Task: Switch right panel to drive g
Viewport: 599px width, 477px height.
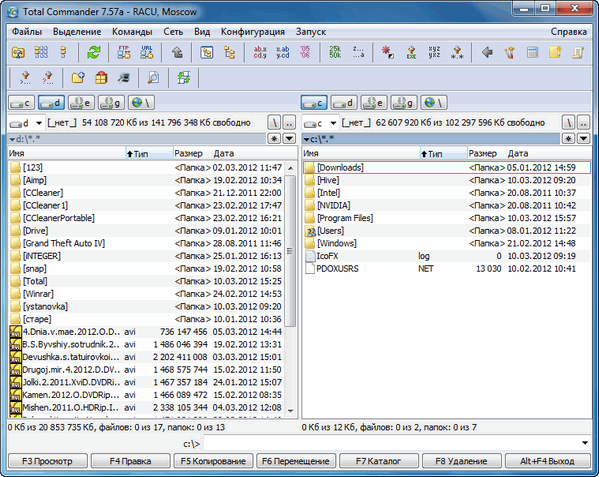Action: (404, 102)
